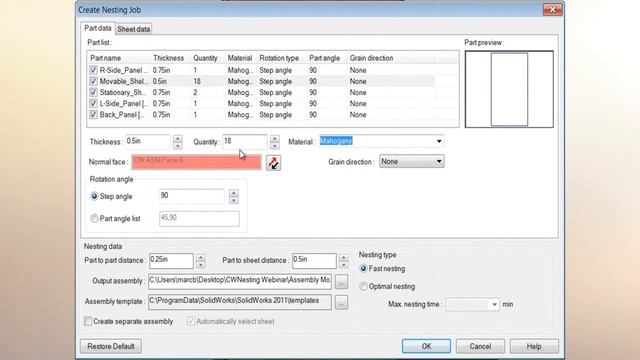Click the Output assembly path field

240,281
